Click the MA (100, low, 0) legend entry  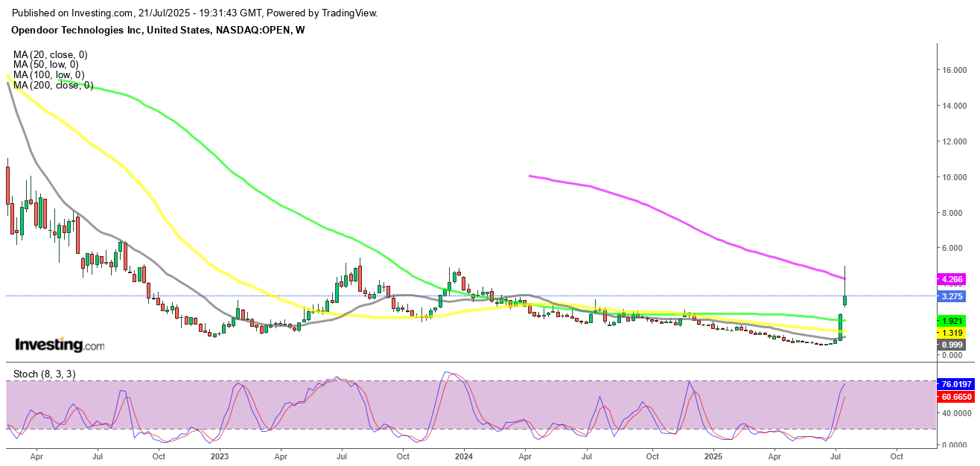50,75
